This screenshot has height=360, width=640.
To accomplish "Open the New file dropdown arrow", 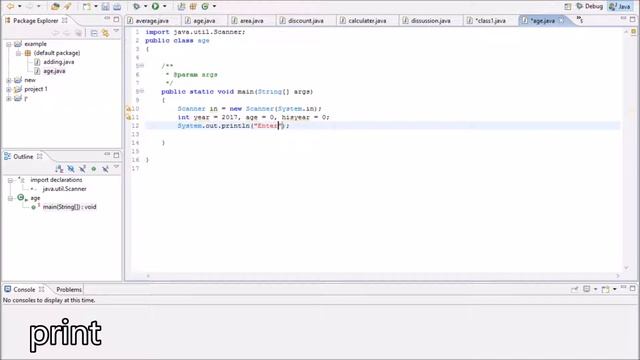I will 96,7.
